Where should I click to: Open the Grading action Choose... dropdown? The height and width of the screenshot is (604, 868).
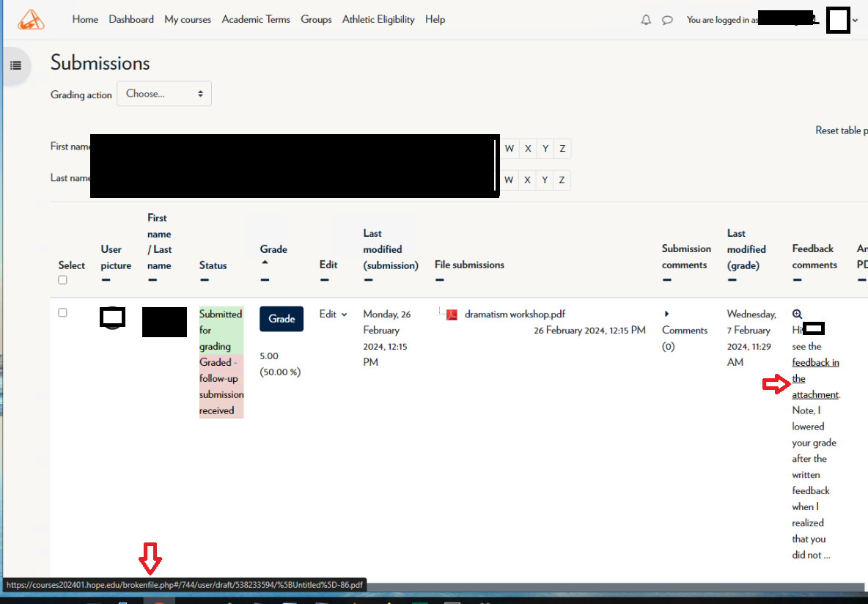tap(164, 94)
